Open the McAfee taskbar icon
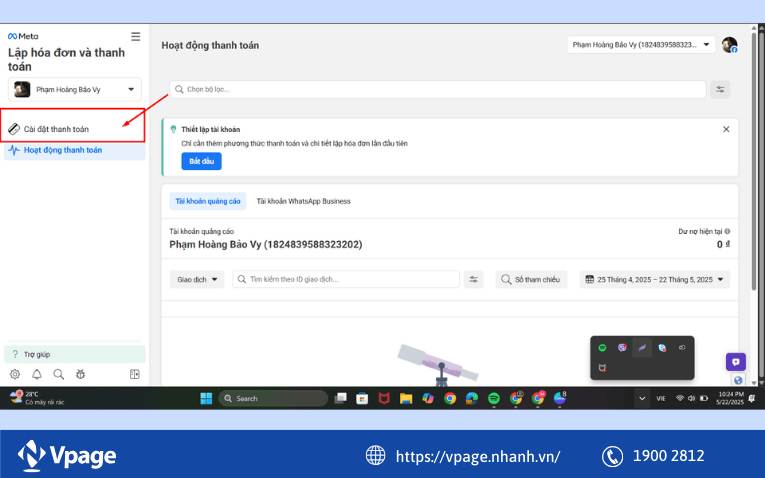765x478 pixels. point(384,398)
